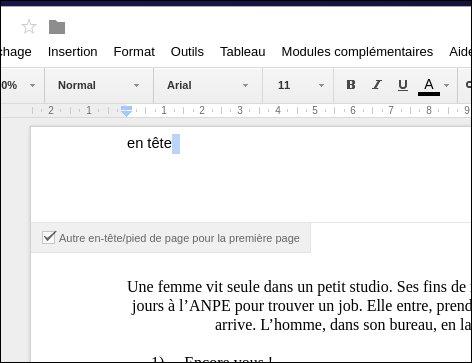Open the Normal paragraph style dropdown

click(99, 85)
